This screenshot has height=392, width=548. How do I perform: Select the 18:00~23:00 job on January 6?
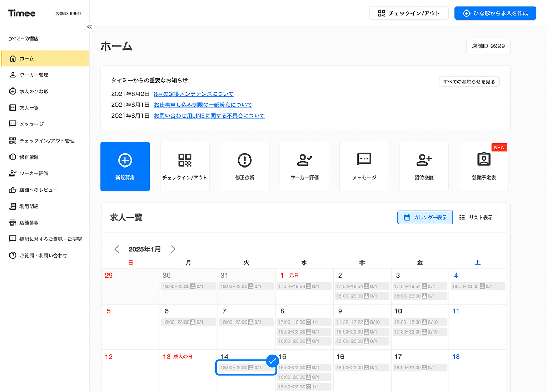pyautogui.click(x=189, y=322)
